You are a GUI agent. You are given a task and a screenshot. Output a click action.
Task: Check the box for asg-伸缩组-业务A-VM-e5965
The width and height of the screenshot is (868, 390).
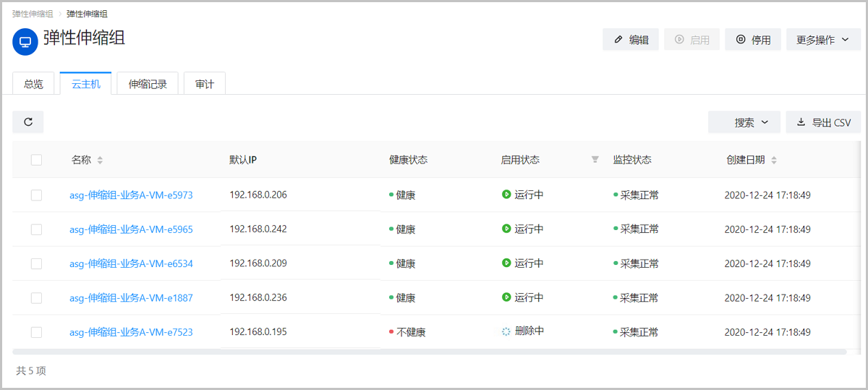pyautogui.click(x=36, y=229)
